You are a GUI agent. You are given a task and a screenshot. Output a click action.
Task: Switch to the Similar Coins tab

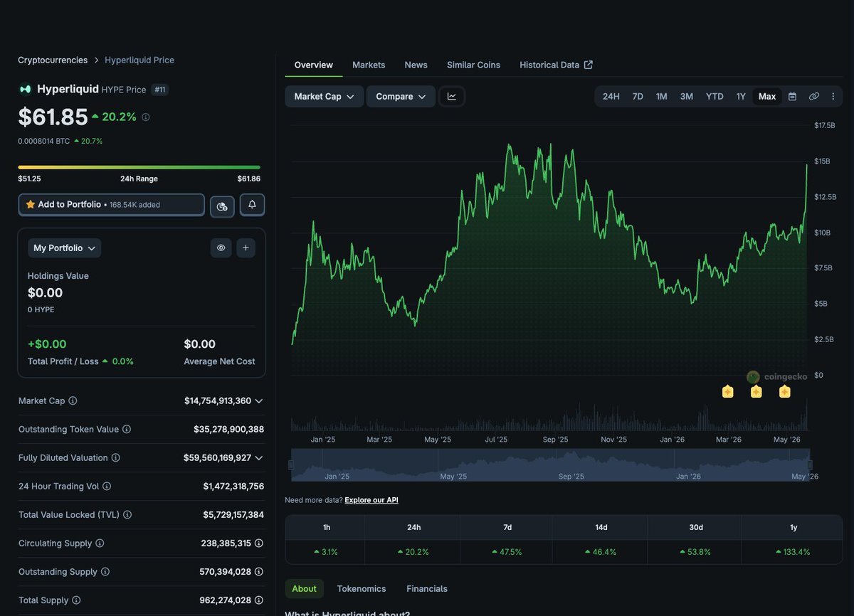(x=473, y=65)
